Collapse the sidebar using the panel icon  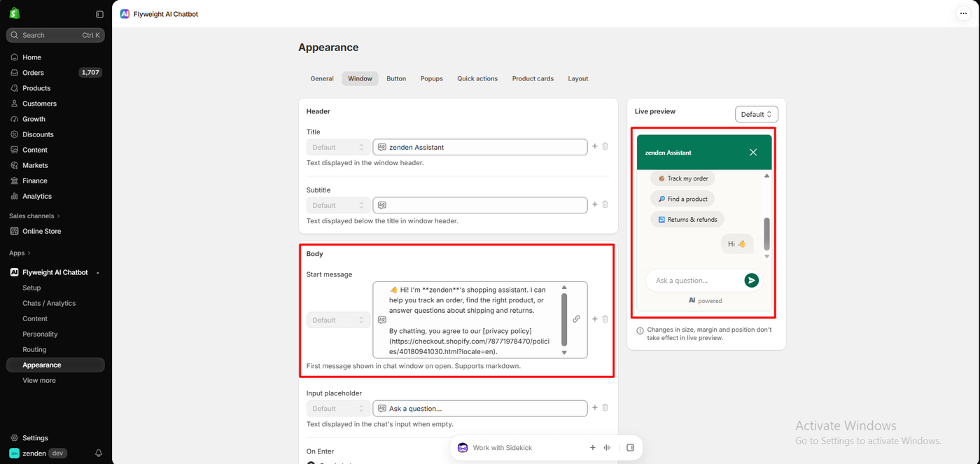[x=99, y=14]
